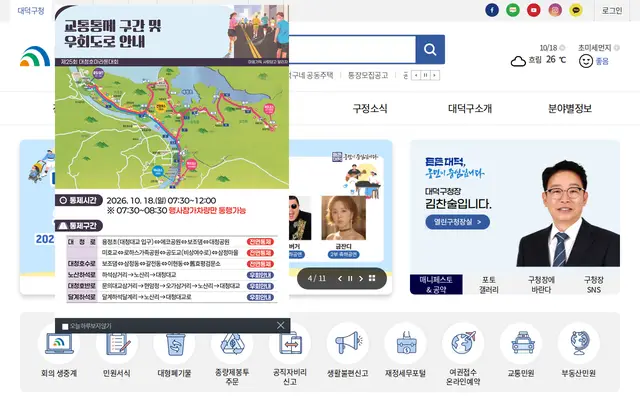Screen dimensions: 640x400
Task: Click info icon beside 10/18 date
Action: pyautogui.click(x=562, y=48)
